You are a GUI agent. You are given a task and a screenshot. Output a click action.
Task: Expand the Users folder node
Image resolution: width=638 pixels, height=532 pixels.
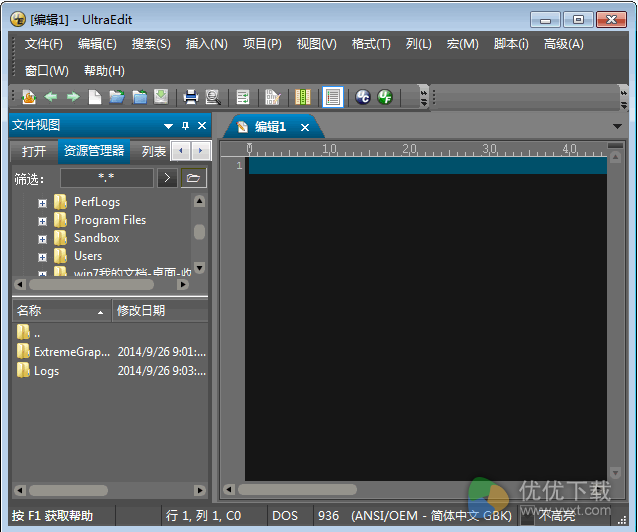tap(42, 257)
